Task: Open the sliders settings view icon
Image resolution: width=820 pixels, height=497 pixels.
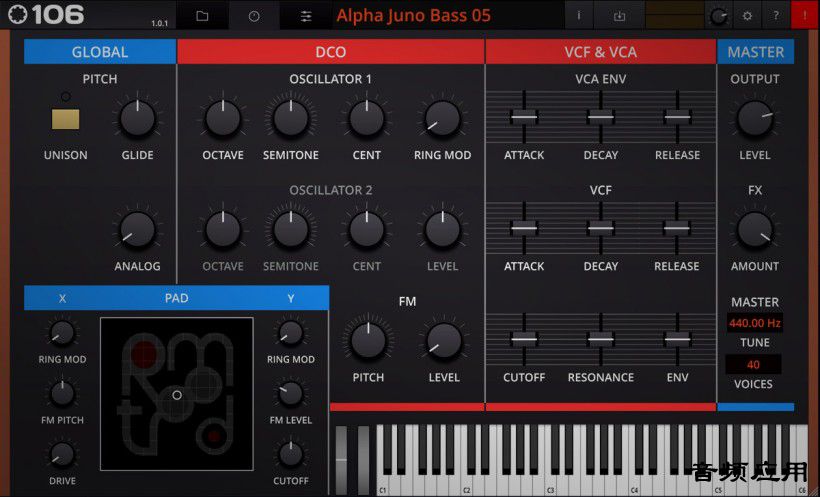Action: coord(306,16)
